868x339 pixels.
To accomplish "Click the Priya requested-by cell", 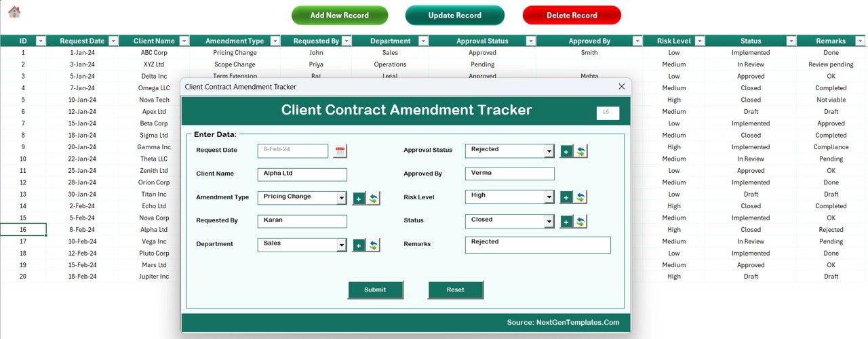I will [316, 64].
